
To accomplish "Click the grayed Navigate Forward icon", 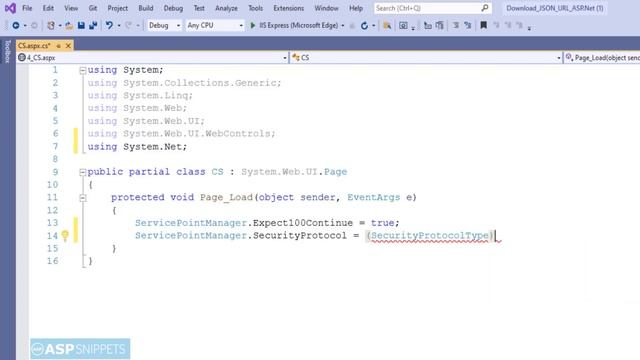I will [34, 25].
